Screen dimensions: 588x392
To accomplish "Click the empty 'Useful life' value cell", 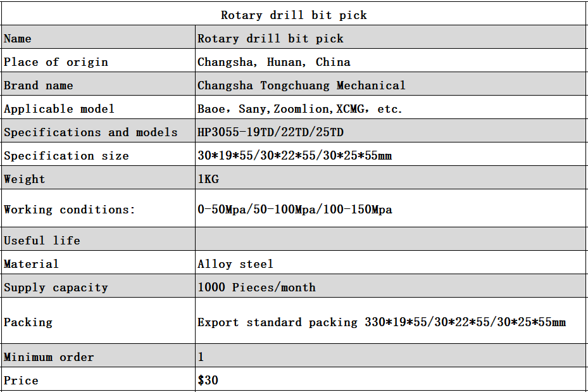I will [391, 239].
